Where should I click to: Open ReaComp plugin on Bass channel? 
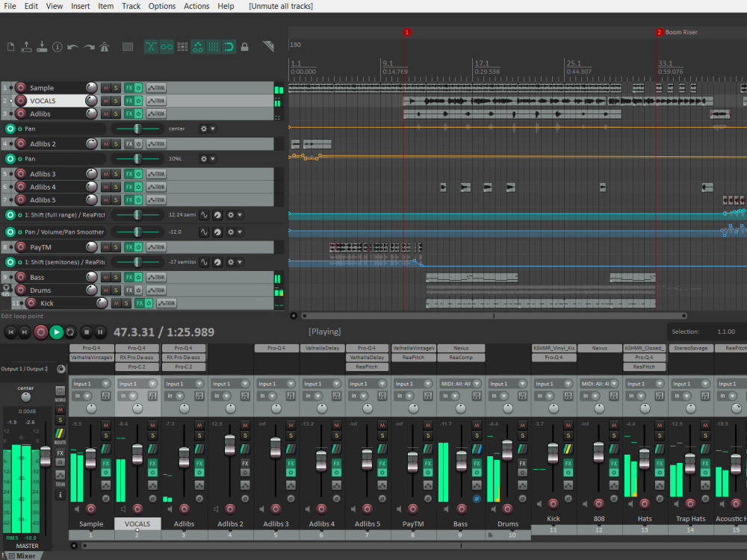pyautogui.click(x=461, y=357)
